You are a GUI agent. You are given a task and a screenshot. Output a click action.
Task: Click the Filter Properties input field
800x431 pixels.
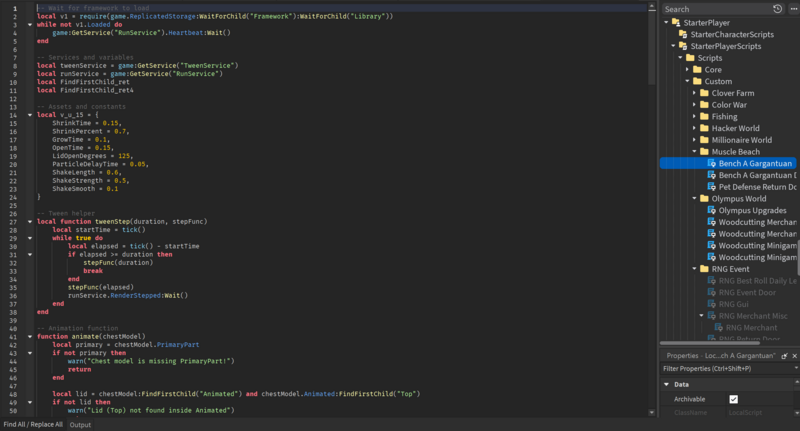point(725,369)
